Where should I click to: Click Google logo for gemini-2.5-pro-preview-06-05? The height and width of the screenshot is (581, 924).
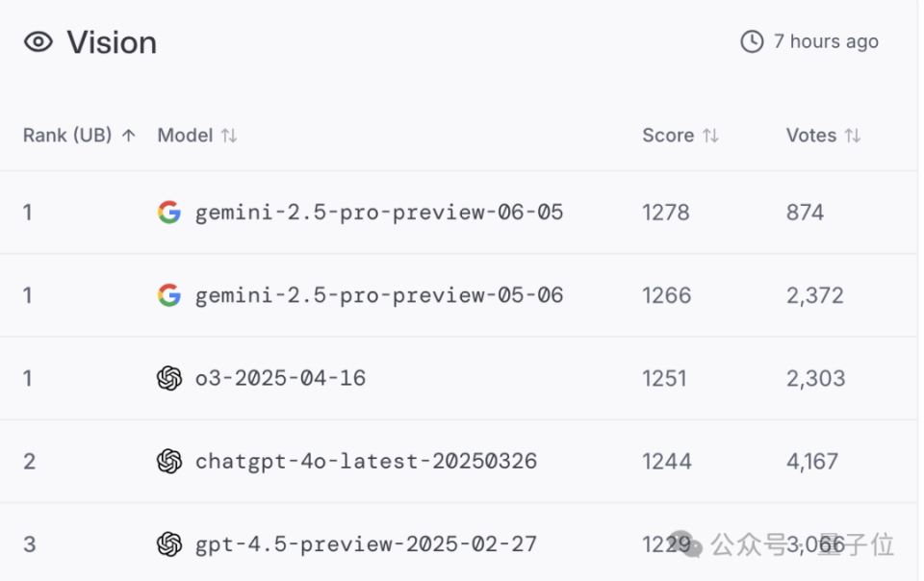click(169, 213)
